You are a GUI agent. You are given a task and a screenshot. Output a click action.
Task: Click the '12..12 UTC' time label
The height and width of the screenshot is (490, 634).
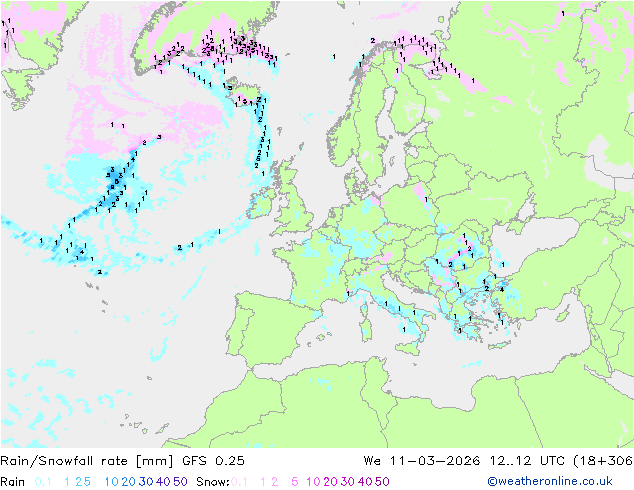[528, 461]
